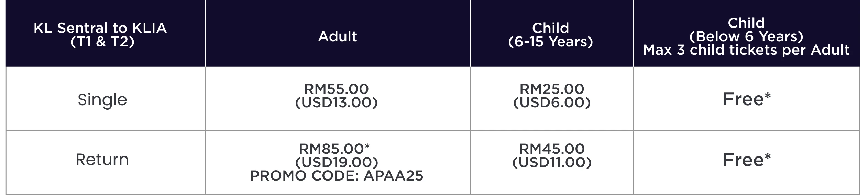This screenshot has height=195, width=868.
Task: Select the "(6-15 Years)" header text
Action: (550, 42)
